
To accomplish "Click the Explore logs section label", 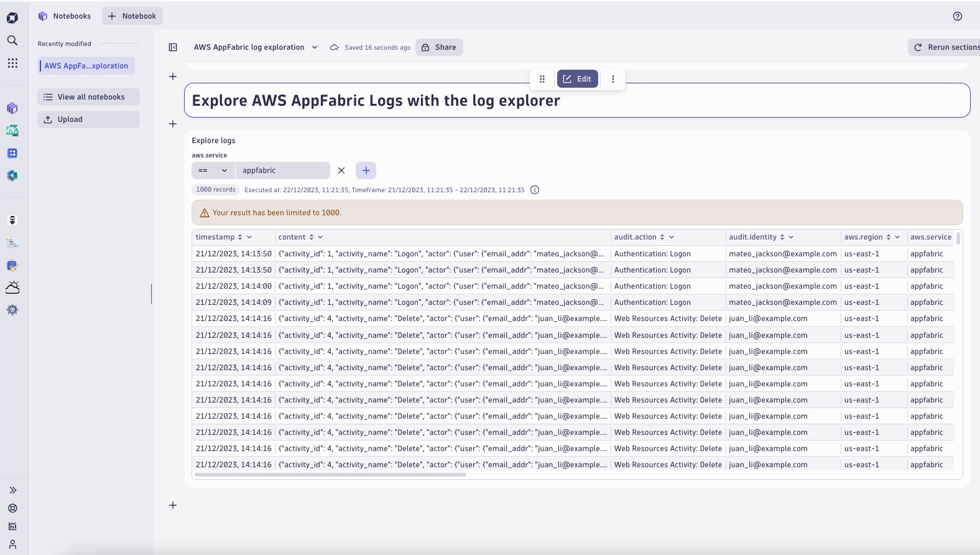I will [x=213, y=141].
